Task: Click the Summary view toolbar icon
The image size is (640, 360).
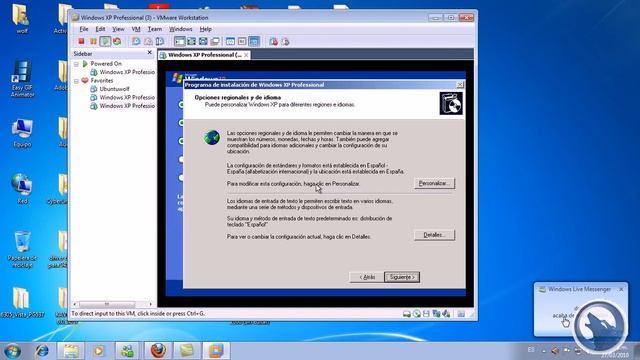Action: click(x=230, y=41)
